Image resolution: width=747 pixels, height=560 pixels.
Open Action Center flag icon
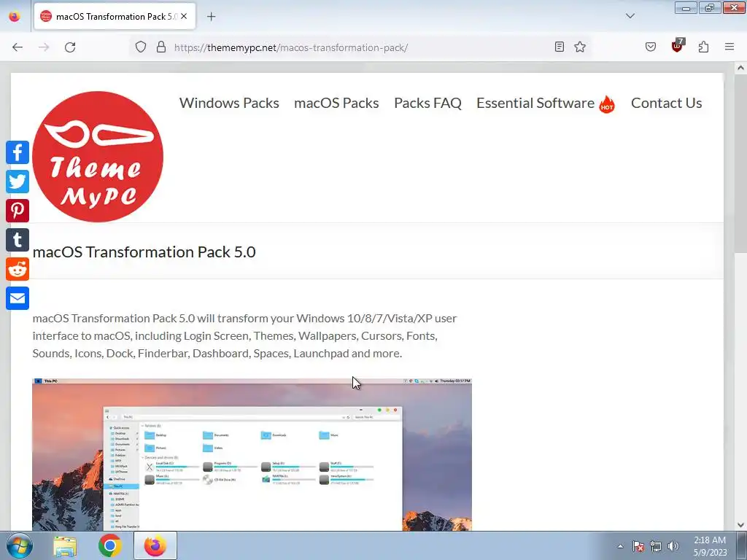pos(638,546)
